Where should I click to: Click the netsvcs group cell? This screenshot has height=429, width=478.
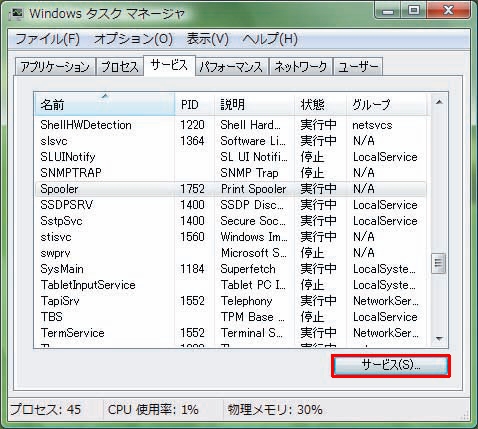pyautogui.click(x=372, y=125)
